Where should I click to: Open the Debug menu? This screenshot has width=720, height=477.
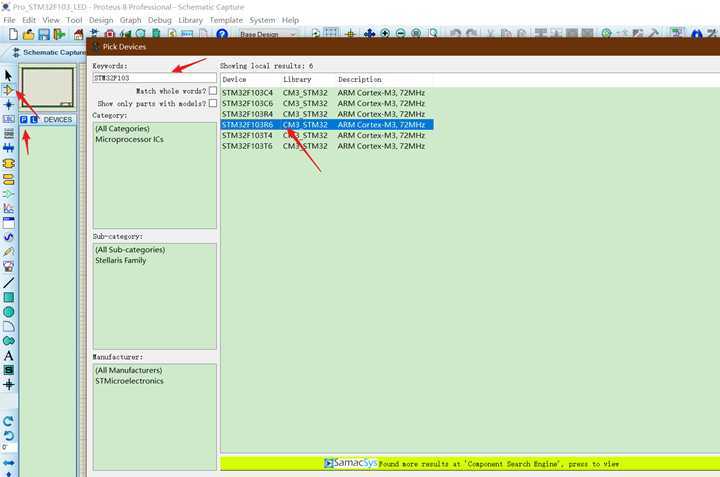pyautogui.click(x=159, y=20)
